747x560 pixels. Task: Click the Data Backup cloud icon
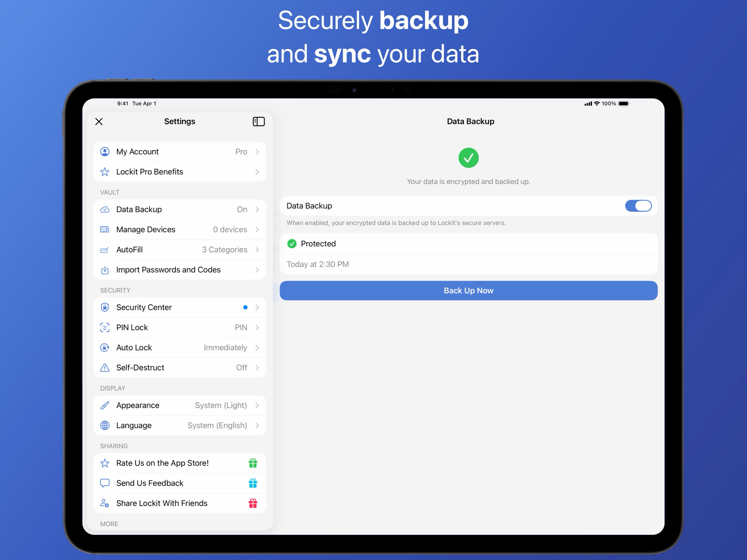[x=105, y=209]
